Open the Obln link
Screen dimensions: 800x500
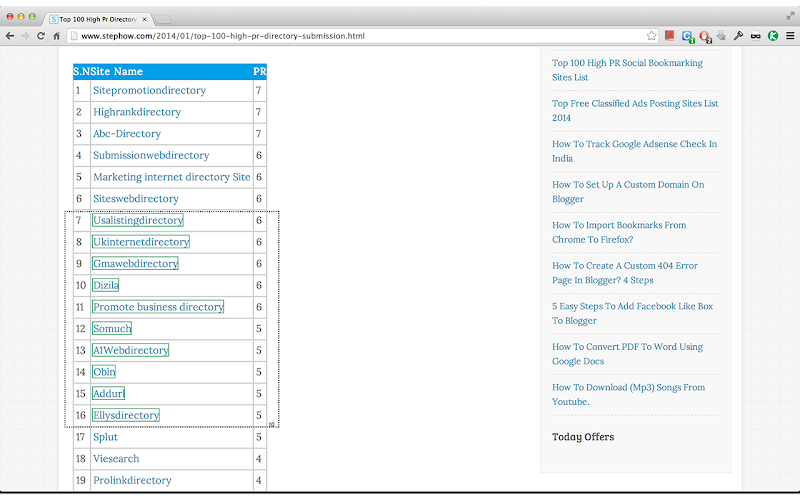(104, 372)
